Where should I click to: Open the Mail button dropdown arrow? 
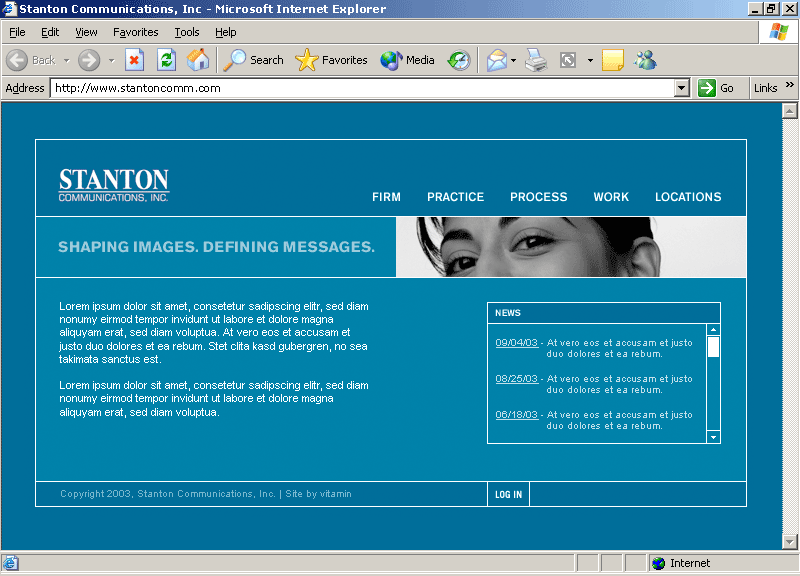514,60
